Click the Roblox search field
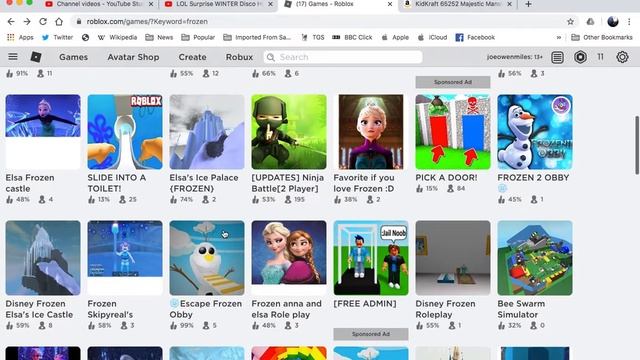Viewport: 640px width, 360px height. (343, 57)
